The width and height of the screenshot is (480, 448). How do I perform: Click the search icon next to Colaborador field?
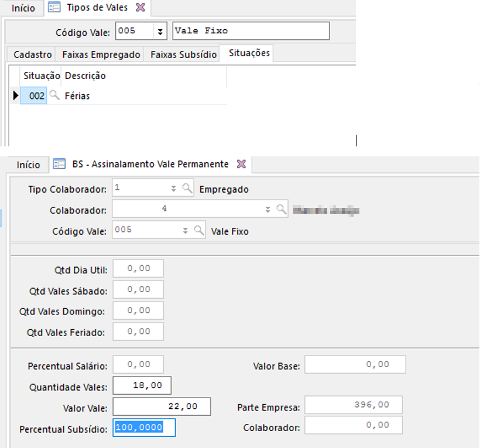[x=281, y=209]
